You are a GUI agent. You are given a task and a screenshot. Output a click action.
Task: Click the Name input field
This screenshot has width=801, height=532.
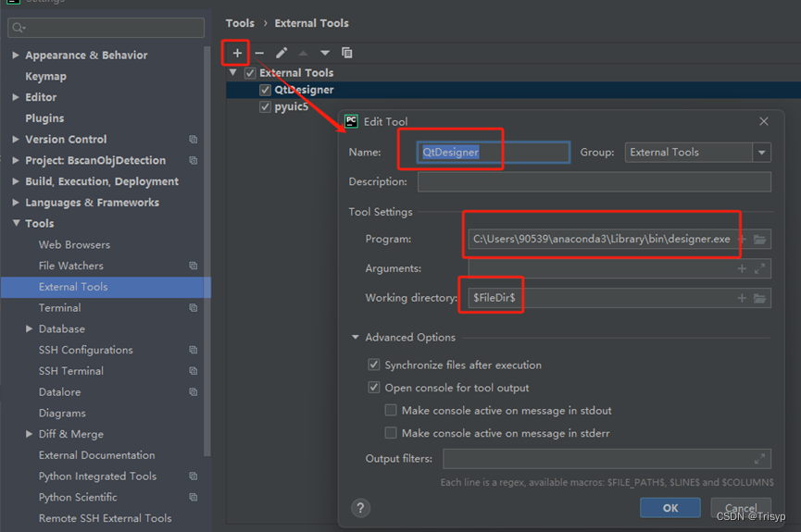pyautogui.click(x=494, y=152)
